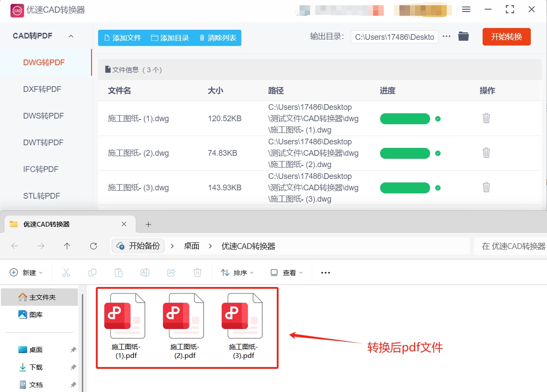The width and height of the screenshot is (547, 392).
Task: Collapse the CAD转PDF section
Action: coord(71,35)
